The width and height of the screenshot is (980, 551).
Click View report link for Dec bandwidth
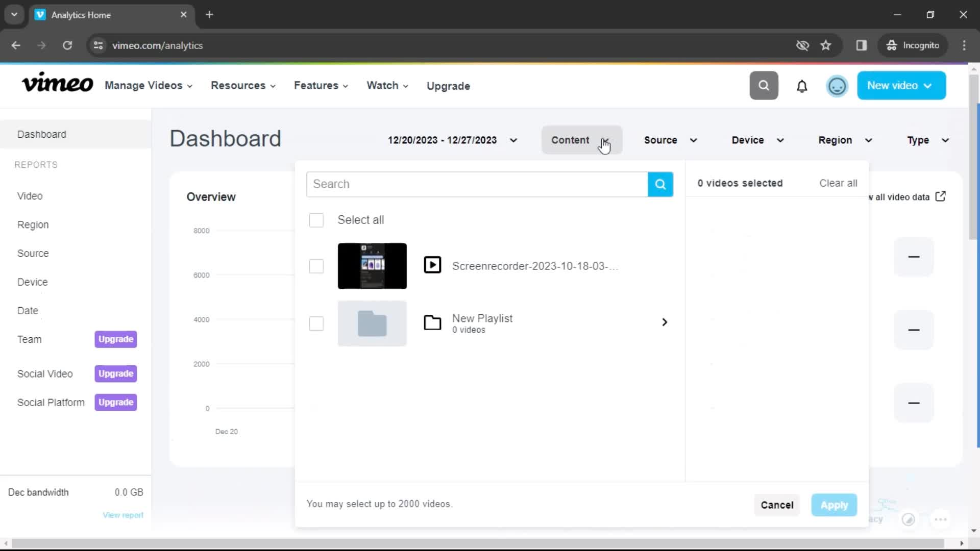click(x=123, y=515)
